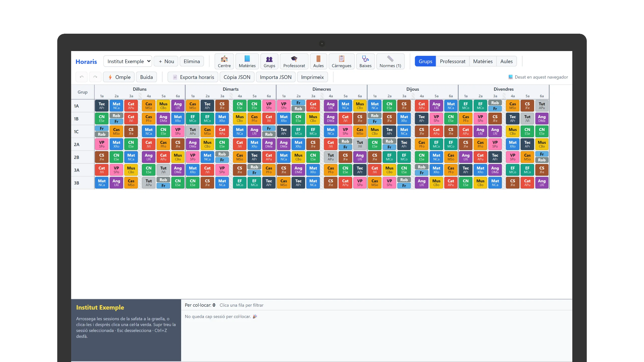Select group row 1C header
This screenshot has width=644, height=362.
tap(83, 131)
